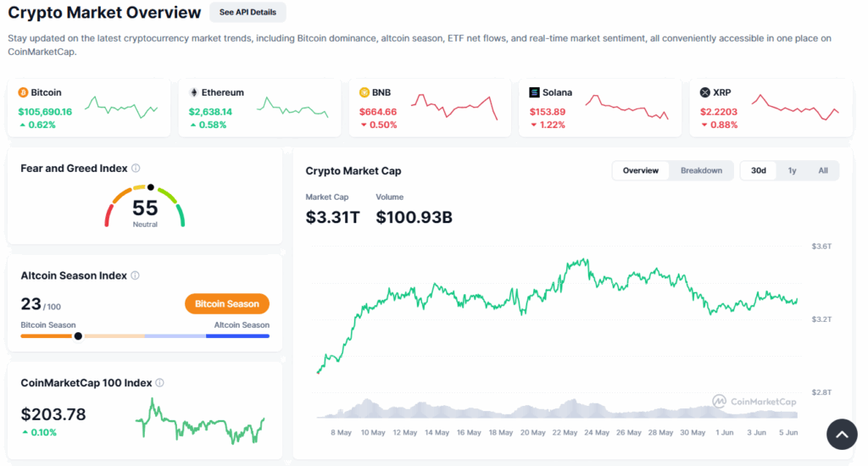The height and width of the screenshot is (466, 868).
Task: Click the Altcoin Season label under slider
Action: point(242,325)
